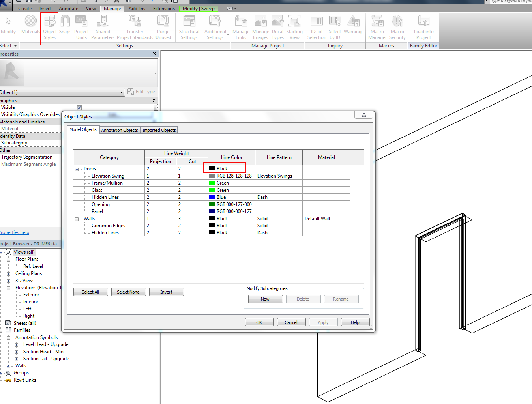Open the Annotate ribbon tab
The image size is (532, 404).
69,9
